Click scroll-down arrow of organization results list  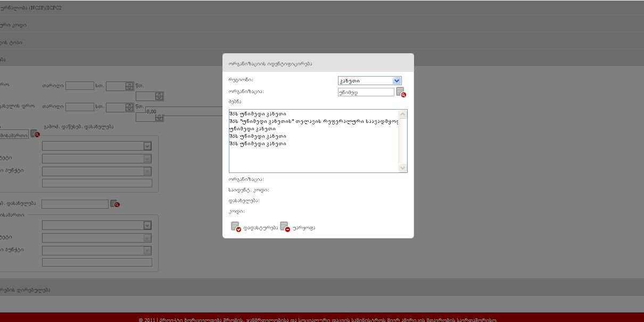[403, 168]
